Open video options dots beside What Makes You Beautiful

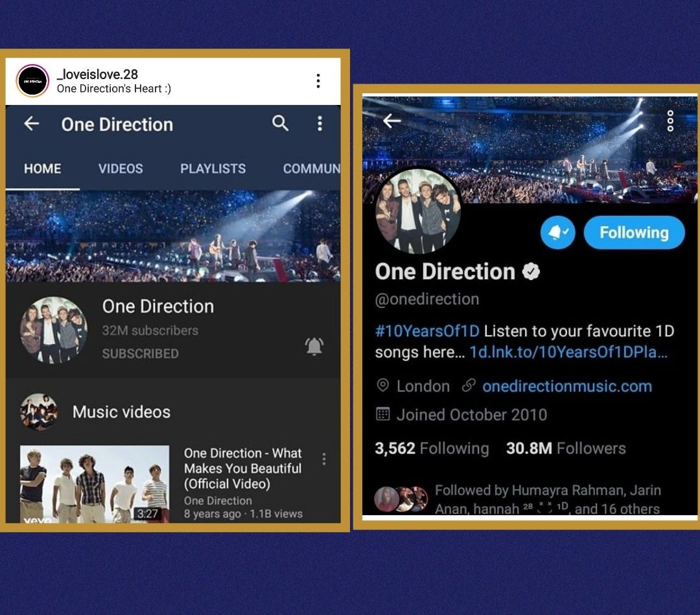click(324, 459)
